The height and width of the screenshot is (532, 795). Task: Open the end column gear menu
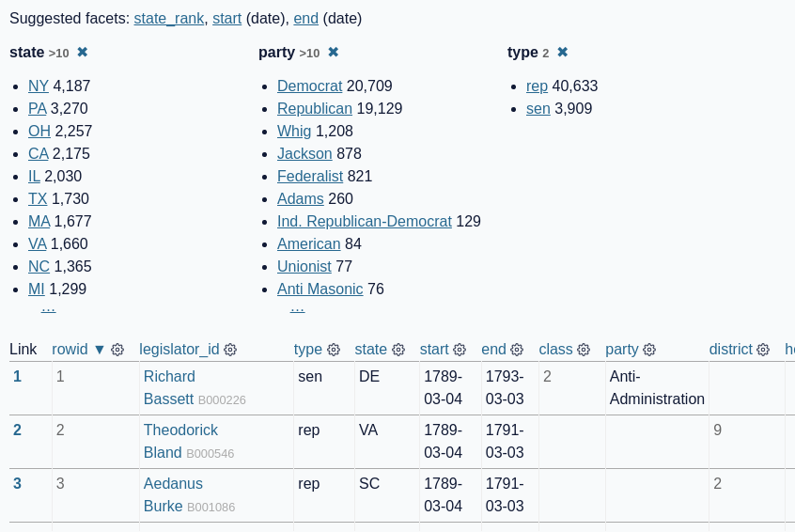coord(517,350)
